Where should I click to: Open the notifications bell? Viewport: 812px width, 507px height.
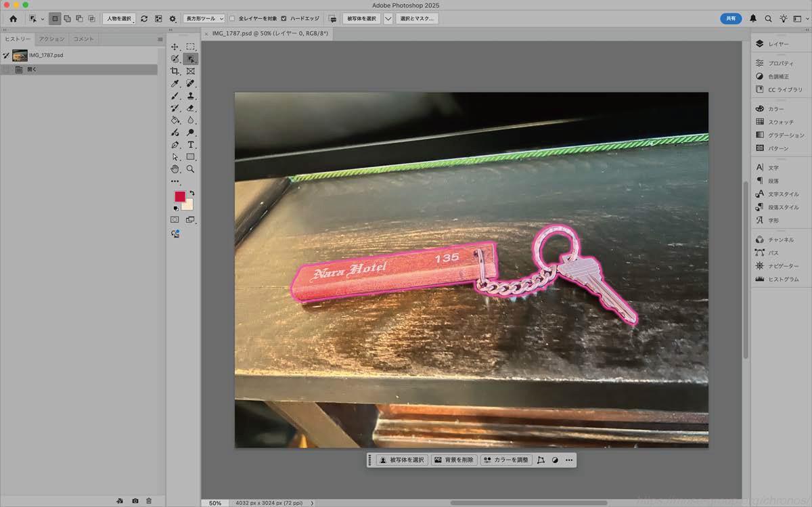pyautogui.click(x=753, y=18)
